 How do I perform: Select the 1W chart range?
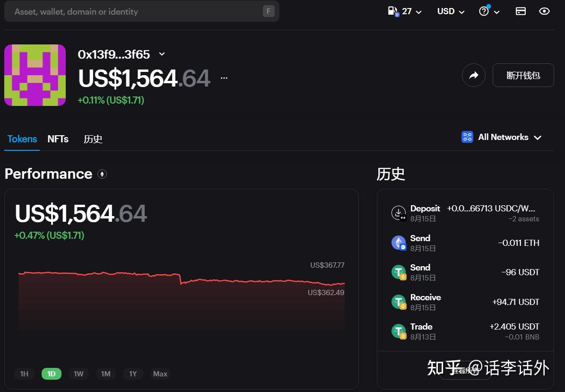(78, 374)
